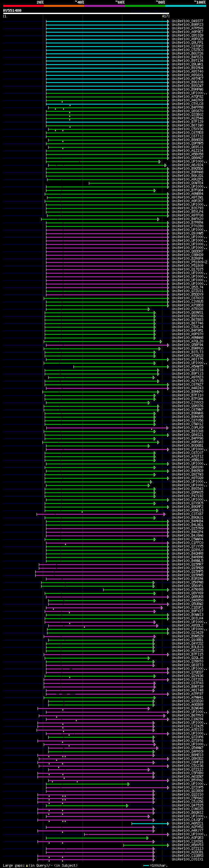
Task: Click the orange ~40% identity legend bar
Action: coord(64,6)
